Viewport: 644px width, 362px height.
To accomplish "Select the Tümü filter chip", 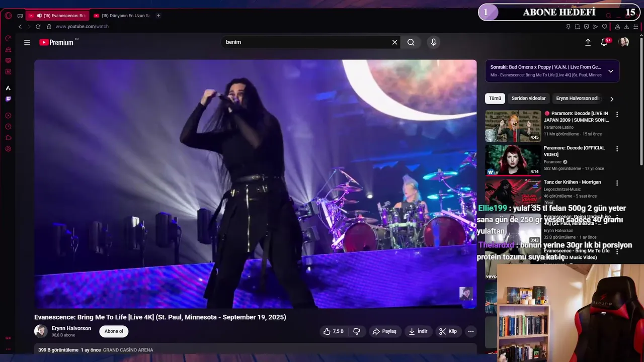I will coord(495,99).
